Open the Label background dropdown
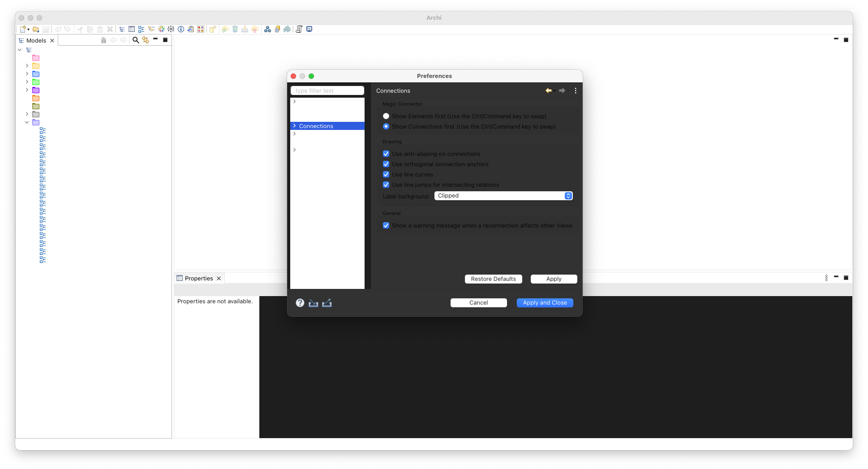Image resolution: width=868 pixels, height=469 pixels. tap(503, 196)
